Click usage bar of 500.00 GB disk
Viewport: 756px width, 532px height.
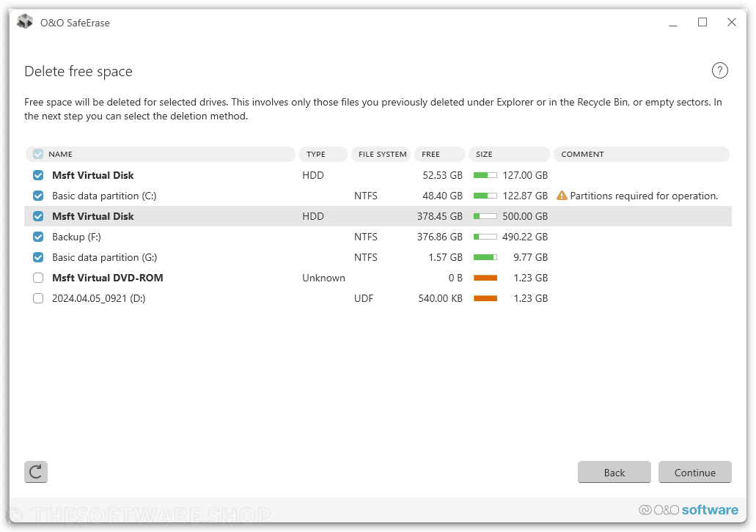click(x=485, y=216)
